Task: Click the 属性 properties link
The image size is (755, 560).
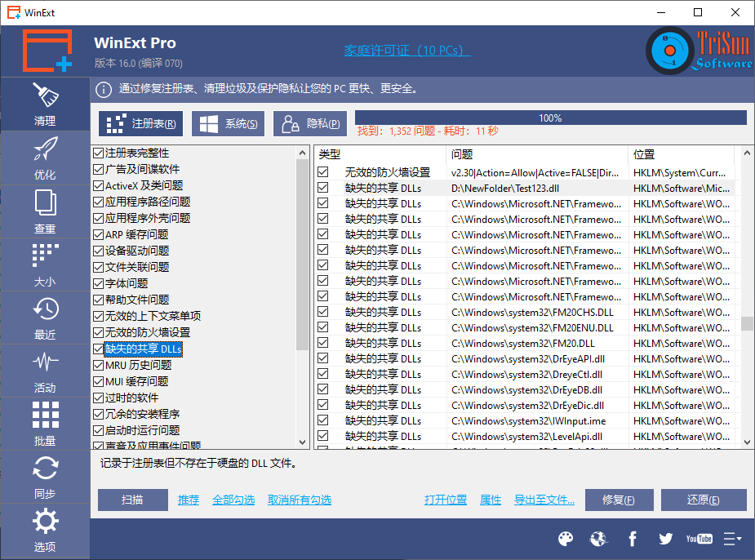Action: (x=491, y=500)
